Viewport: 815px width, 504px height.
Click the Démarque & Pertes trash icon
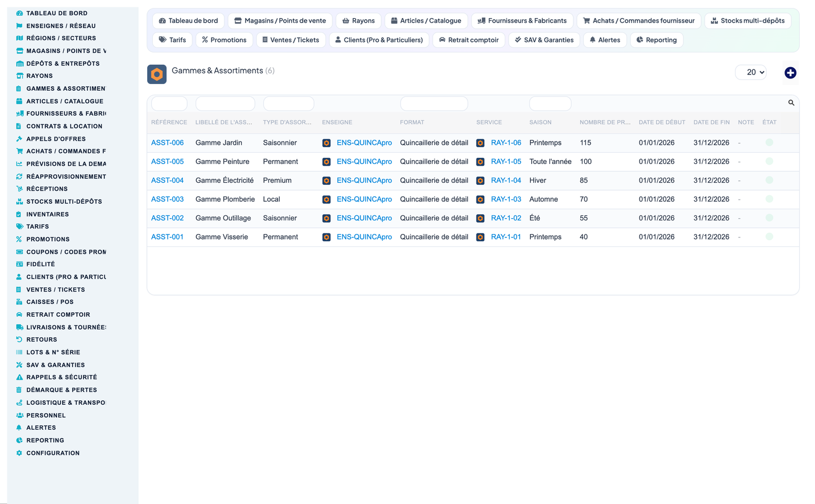point(19,390)
